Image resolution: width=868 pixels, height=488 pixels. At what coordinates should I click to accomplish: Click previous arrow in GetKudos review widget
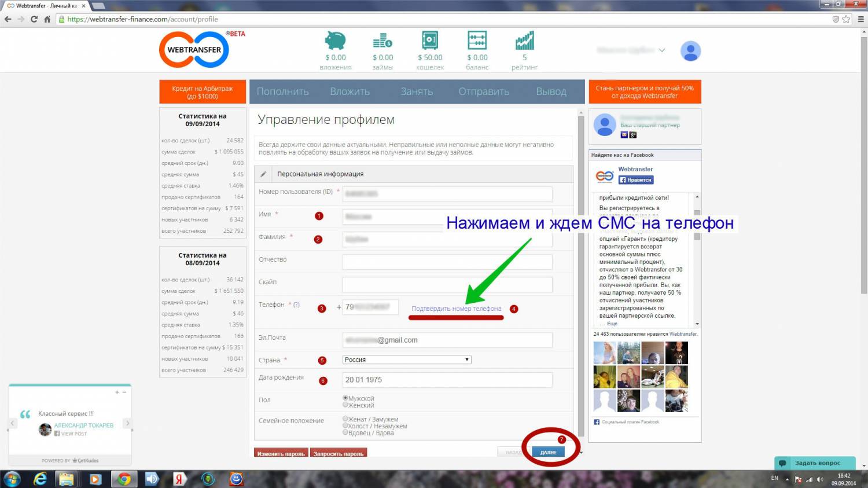coord(12,423)
